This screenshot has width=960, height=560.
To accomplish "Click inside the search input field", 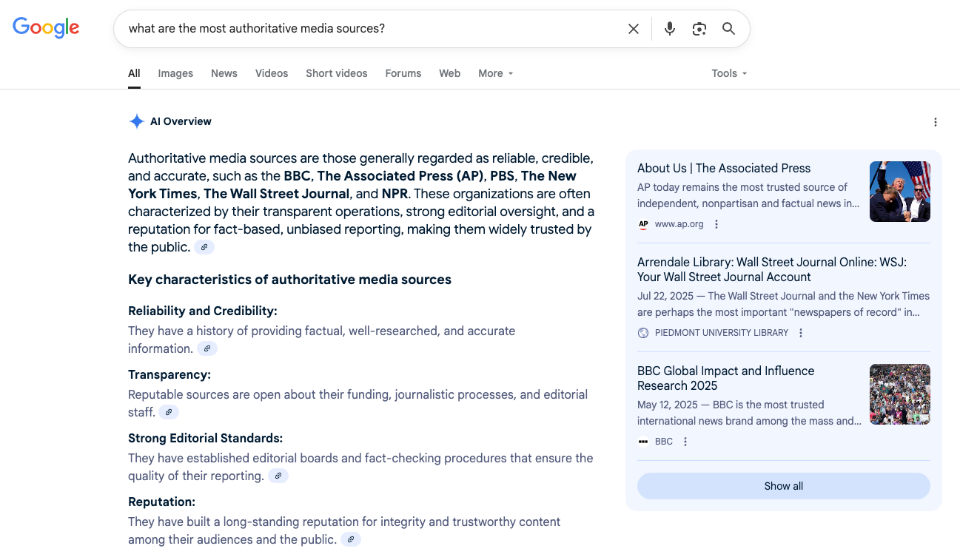I will 370,28.
